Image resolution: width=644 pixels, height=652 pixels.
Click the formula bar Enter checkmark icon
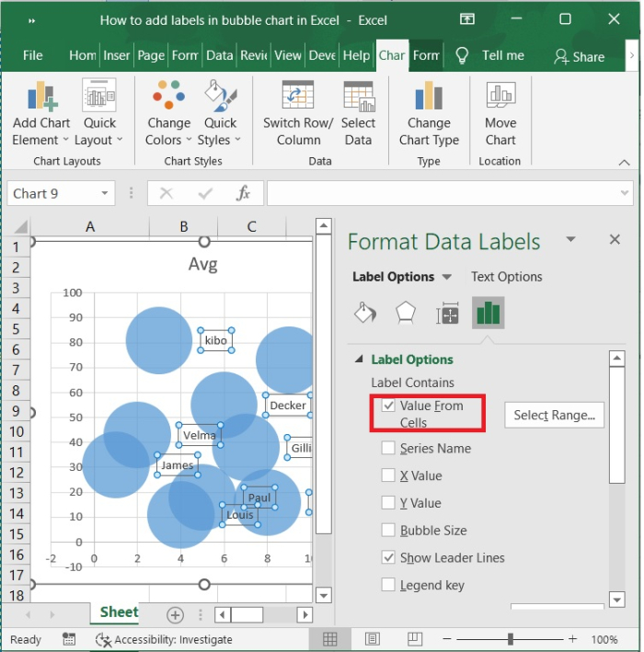[x=205, y=193]
